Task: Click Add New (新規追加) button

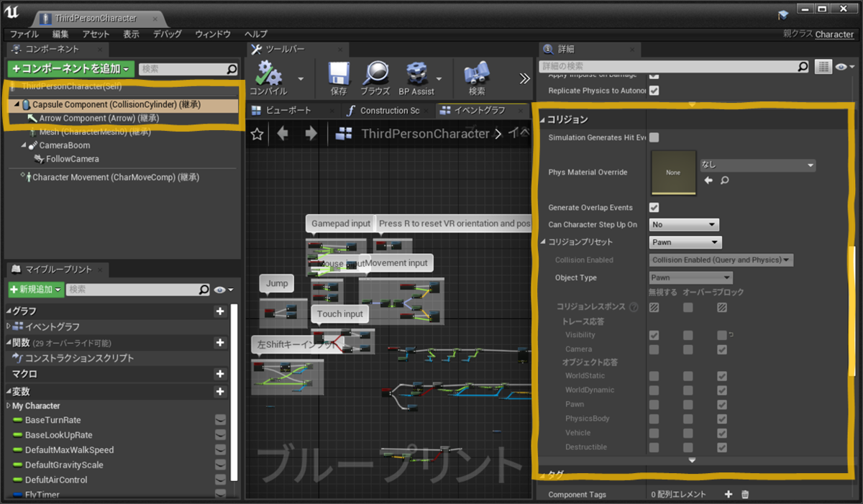Action: pyautogui.click(x=35, y=289)
